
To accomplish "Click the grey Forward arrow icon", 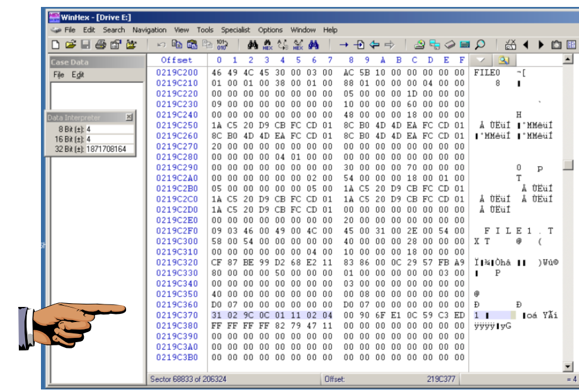I will click(x=389, y=45).
